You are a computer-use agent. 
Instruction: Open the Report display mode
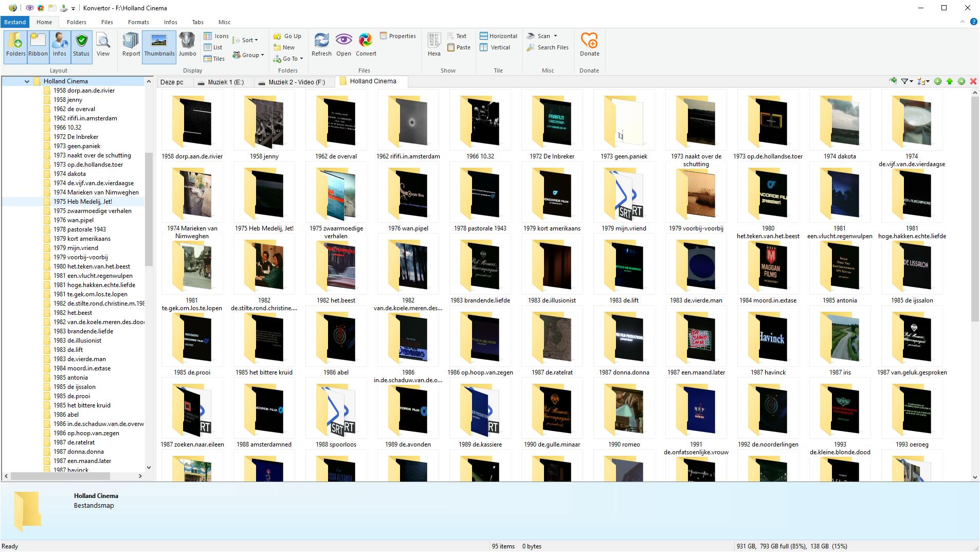click(131, 45)
